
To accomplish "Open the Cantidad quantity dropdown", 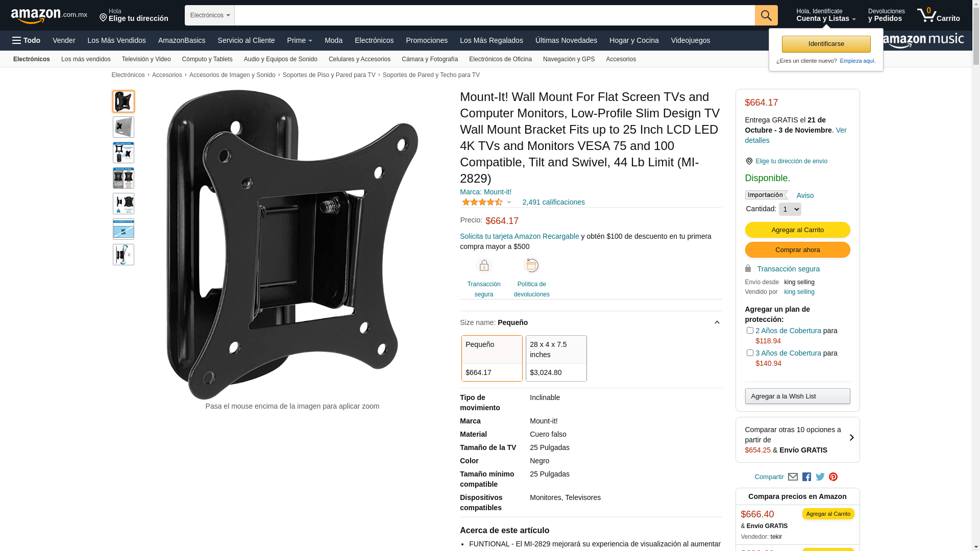I will (790, 209).
